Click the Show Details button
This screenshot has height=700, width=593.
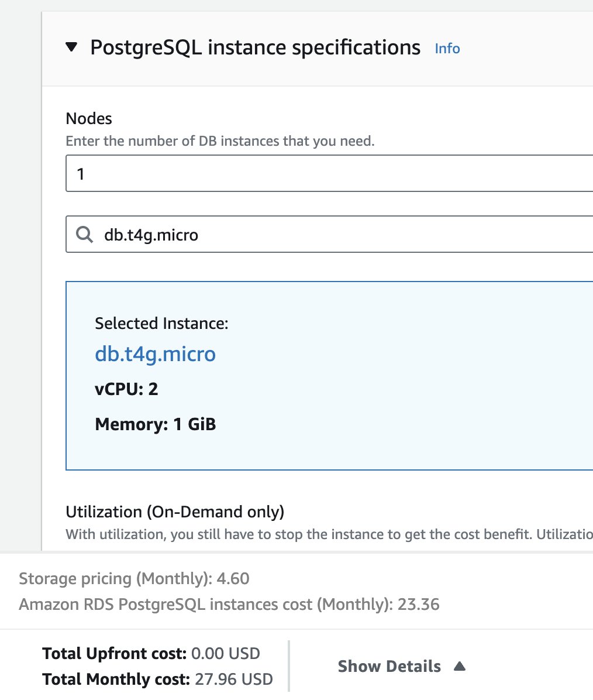(402, 666)
